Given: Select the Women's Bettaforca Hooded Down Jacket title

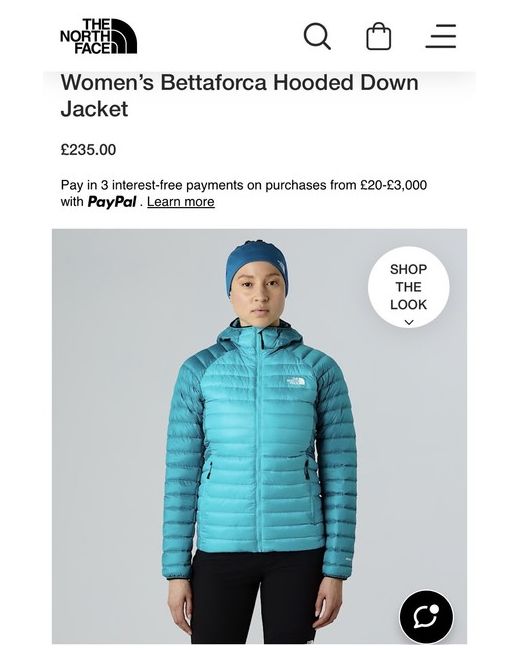Looking at the screenshot, I should [240, 95].
